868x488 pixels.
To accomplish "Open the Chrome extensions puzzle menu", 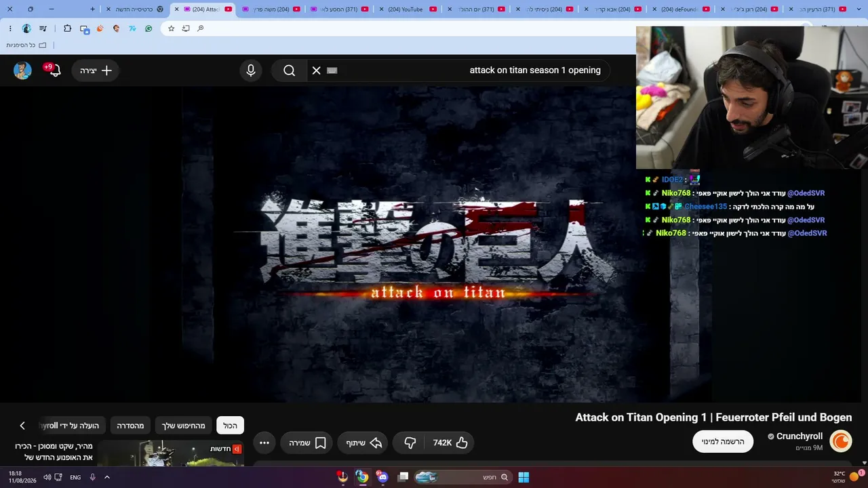I will pos(67,28).
